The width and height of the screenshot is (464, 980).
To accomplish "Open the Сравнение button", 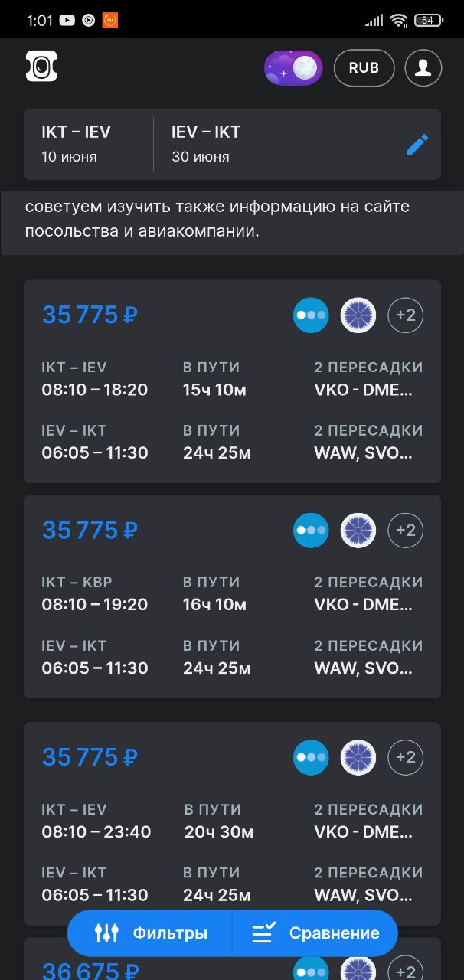I will pyautogui.click(x=315, y=933).
